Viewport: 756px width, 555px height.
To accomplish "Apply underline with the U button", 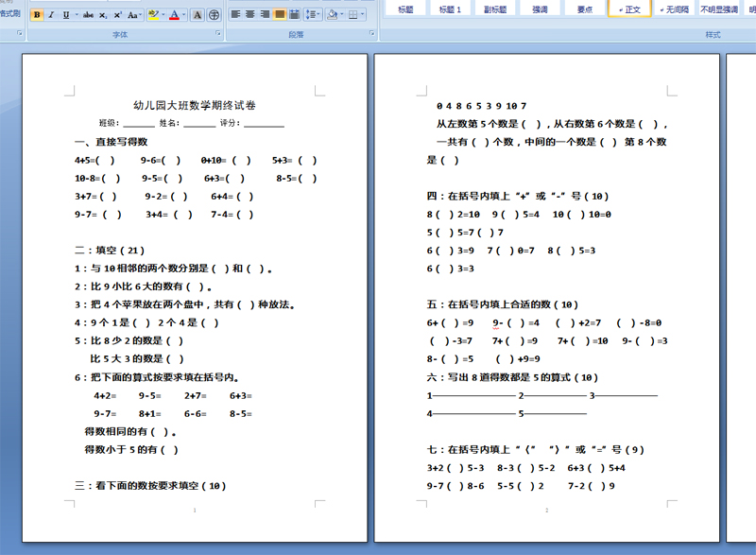I will (x=66, y=15).
